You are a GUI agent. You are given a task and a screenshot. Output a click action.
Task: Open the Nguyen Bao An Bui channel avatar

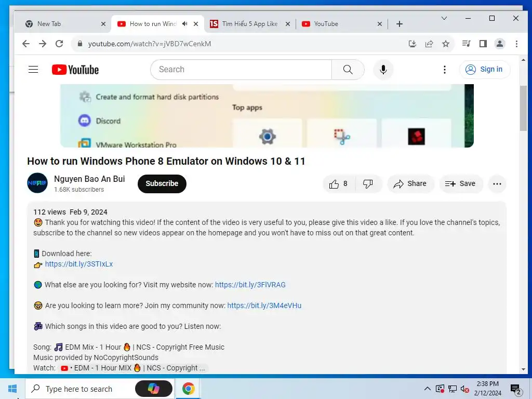(37, 183)
